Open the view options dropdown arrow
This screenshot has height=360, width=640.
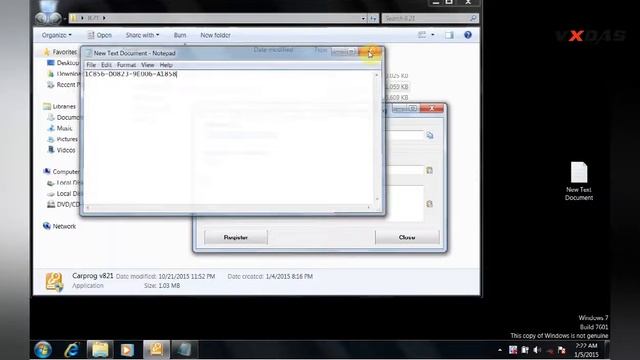(433, 35)
